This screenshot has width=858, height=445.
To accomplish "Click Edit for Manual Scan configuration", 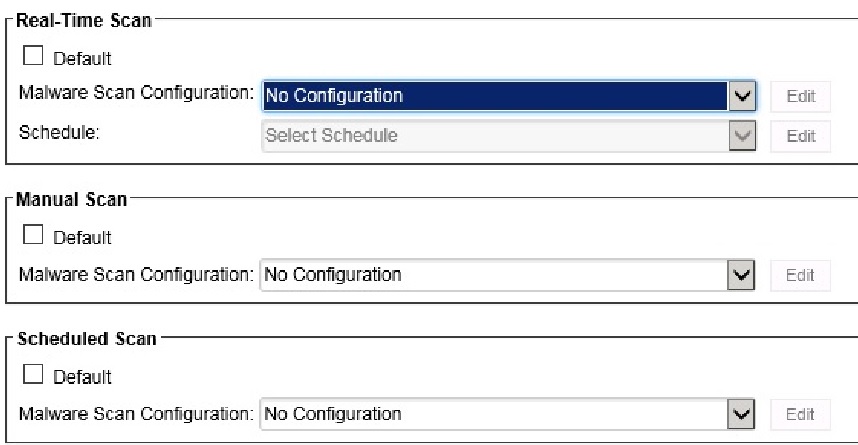I will point(801,274).
